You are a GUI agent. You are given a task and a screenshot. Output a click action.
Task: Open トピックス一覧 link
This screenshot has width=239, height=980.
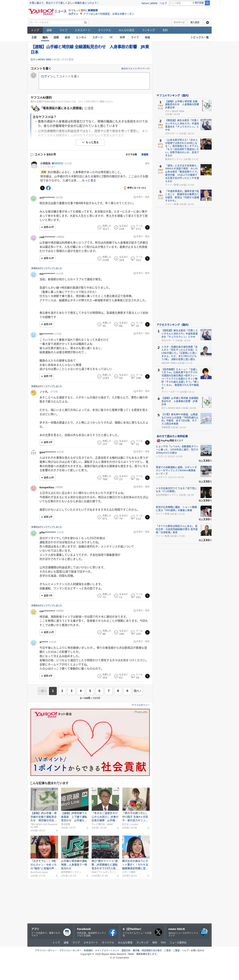tap(200, 37)
